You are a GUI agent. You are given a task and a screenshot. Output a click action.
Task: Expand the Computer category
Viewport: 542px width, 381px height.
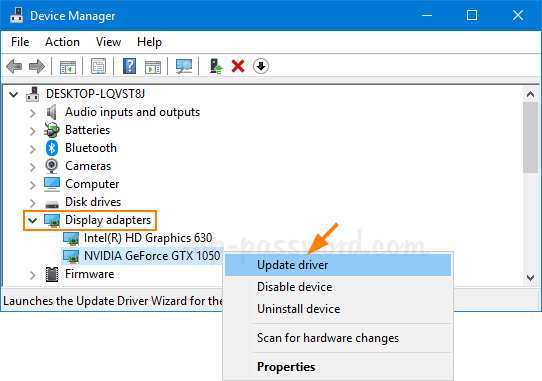click(x=32, y=185)
